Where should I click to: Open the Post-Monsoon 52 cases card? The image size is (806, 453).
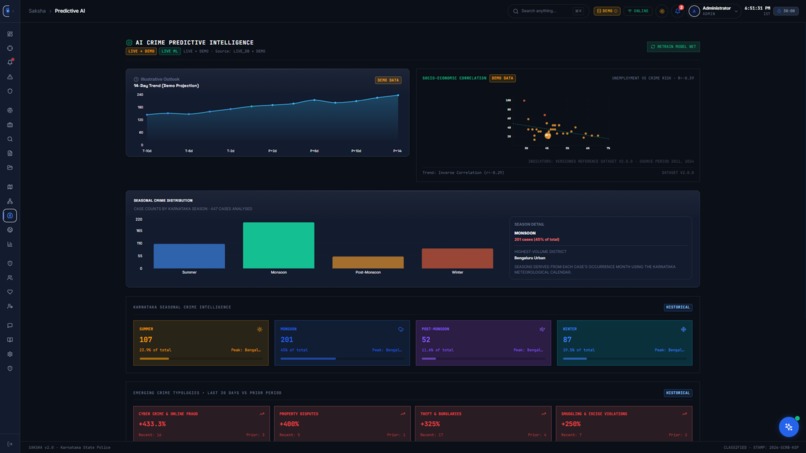(x=483, y=343)
